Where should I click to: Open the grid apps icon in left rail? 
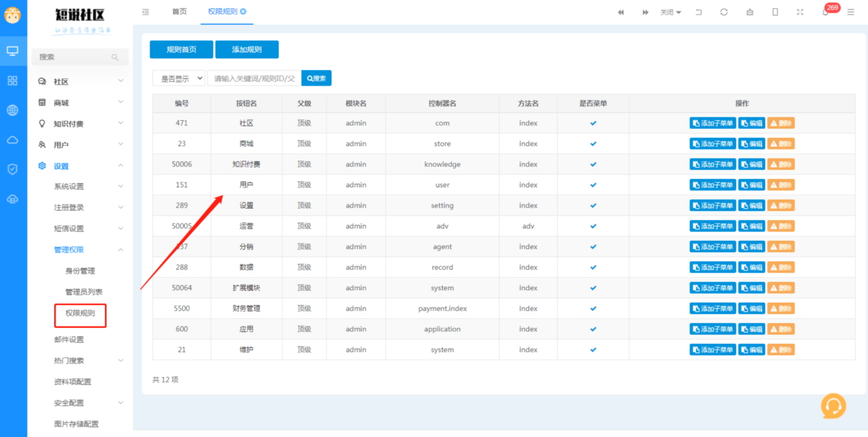click(12, 81)
